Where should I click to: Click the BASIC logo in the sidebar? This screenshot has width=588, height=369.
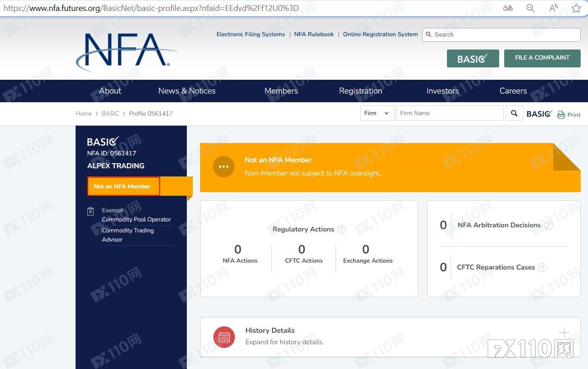103,141
